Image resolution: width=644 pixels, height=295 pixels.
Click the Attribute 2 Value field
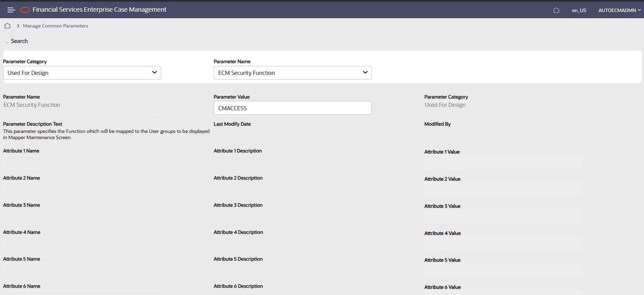503,189
